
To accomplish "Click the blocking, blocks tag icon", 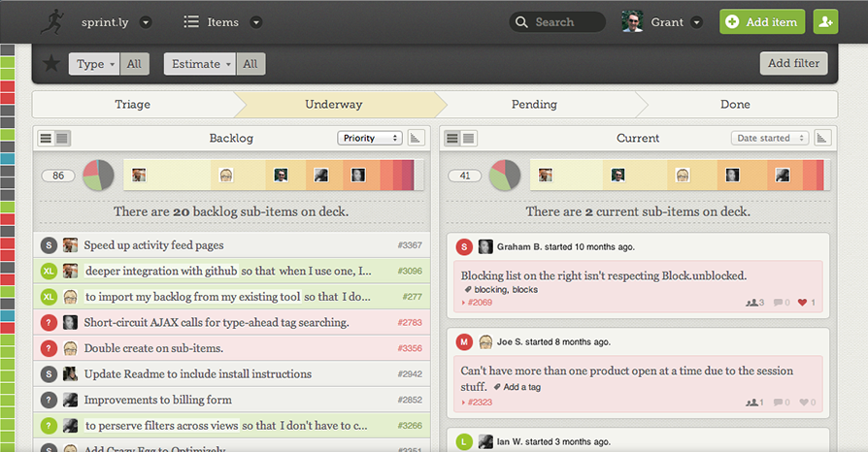I will coord(468,289).
